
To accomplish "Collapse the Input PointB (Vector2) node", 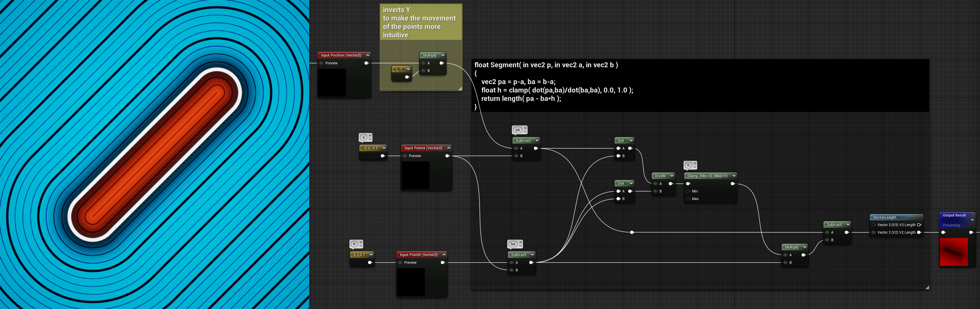I will click(x=443, y=255).
